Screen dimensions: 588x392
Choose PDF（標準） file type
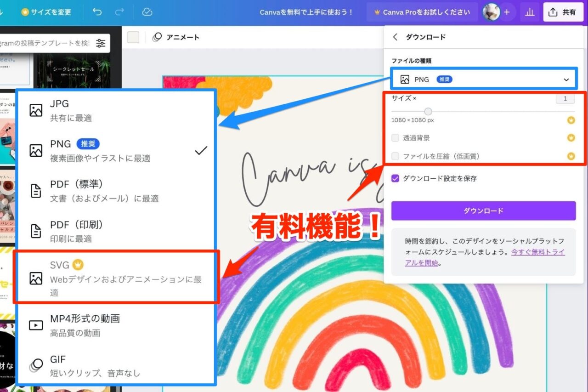tap(116, 191)
